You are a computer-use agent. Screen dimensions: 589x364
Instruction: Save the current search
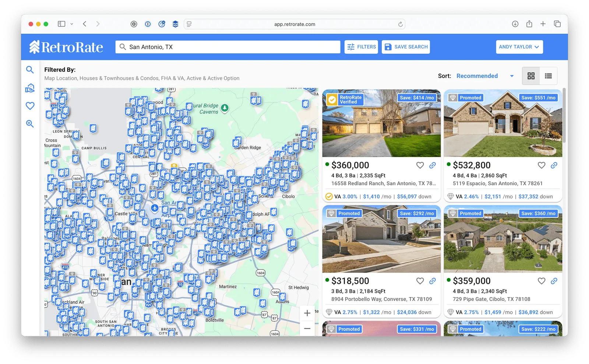[406, 47]
